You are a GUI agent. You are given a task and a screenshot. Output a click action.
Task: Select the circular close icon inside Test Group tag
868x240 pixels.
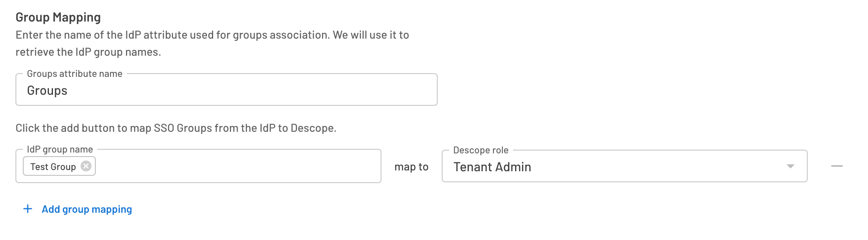(86, 166)
